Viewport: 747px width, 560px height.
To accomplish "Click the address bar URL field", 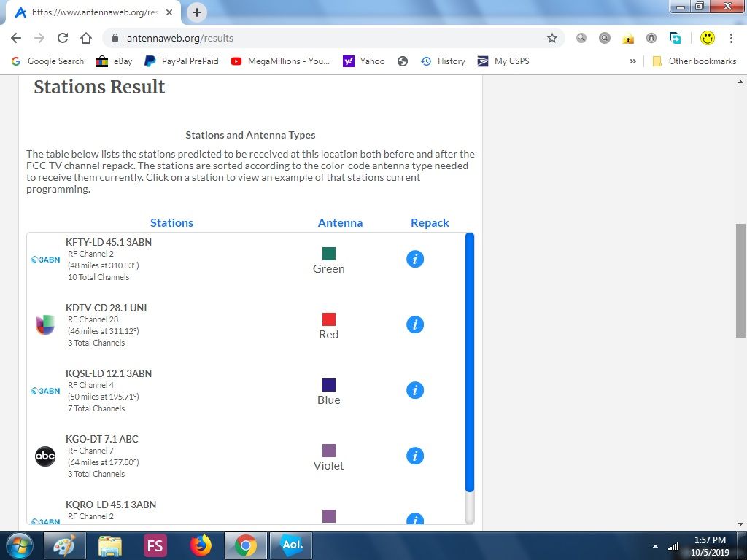I will click(333, 38).
